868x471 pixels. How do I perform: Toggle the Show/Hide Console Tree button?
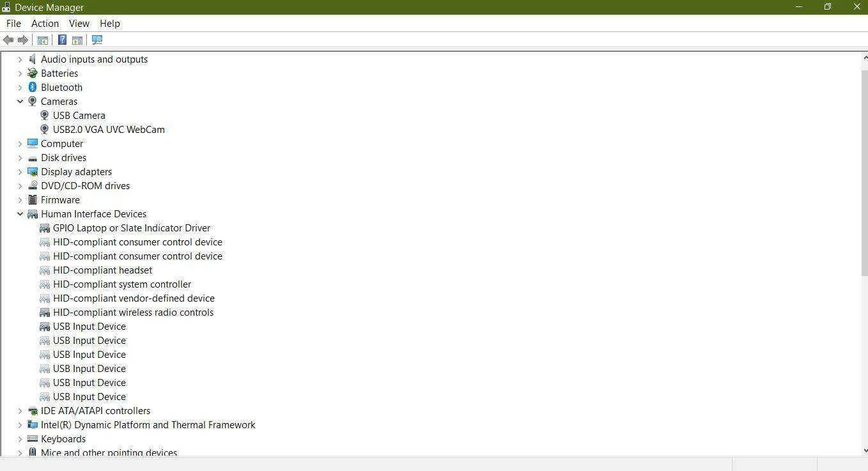(x=43, y=40)
